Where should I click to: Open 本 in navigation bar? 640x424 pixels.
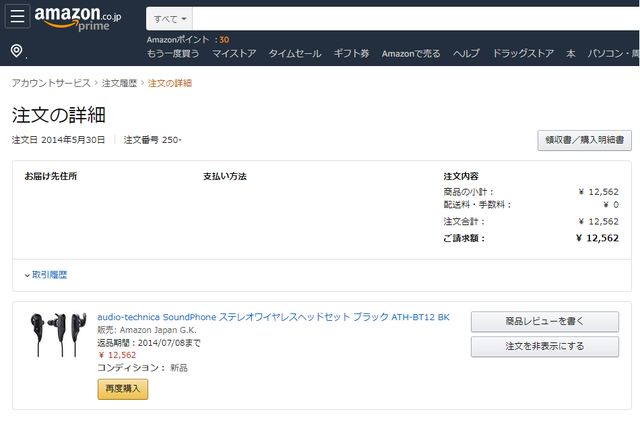[x=571, y=53]
